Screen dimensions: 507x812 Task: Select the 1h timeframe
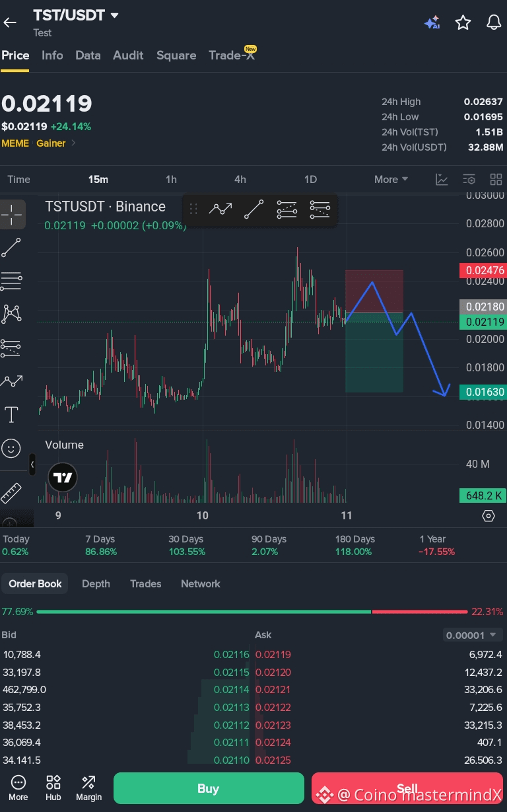[171, 179]
